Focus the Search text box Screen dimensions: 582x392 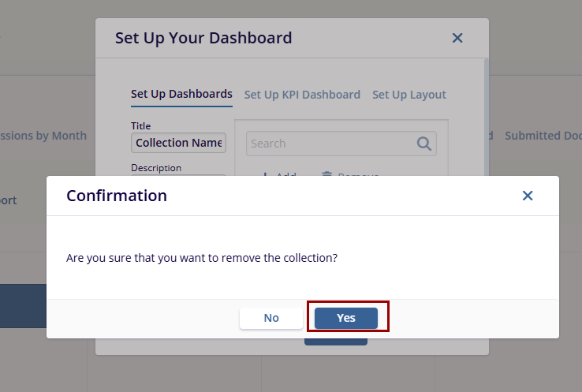[x=331, y=144]
